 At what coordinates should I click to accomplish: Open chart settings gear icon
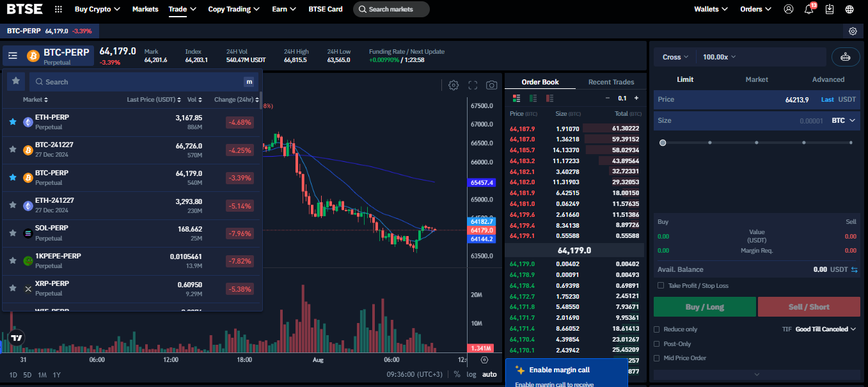coord(454,85)
